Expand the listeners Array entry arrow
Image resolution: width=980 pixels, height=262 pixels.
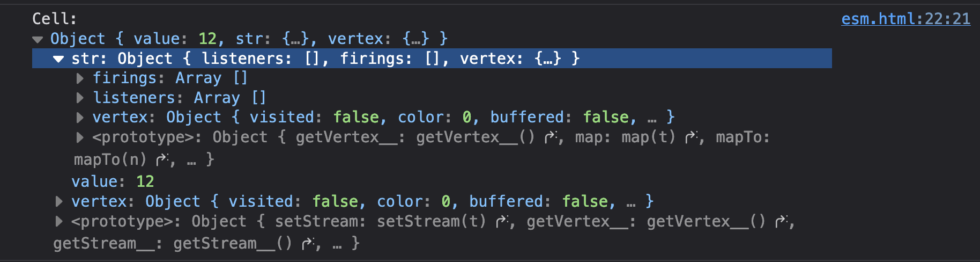(x=80, y=98)
